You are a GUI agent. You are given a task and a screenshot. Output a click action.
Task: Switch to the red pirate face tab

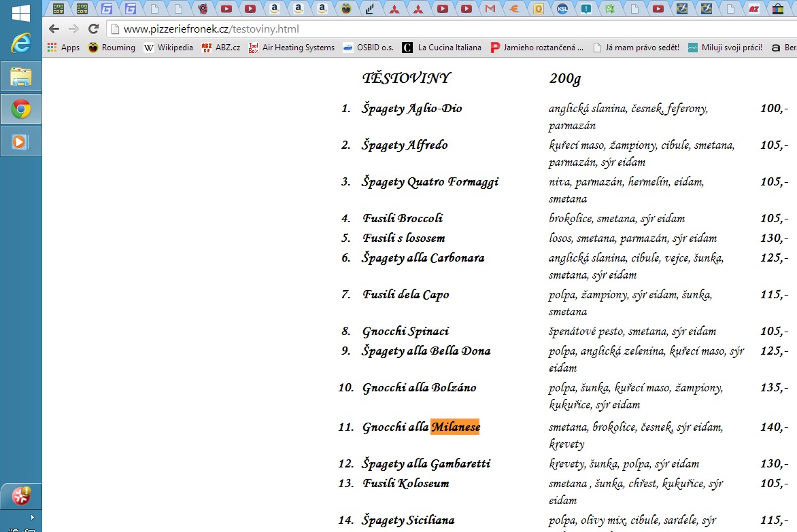202,9
